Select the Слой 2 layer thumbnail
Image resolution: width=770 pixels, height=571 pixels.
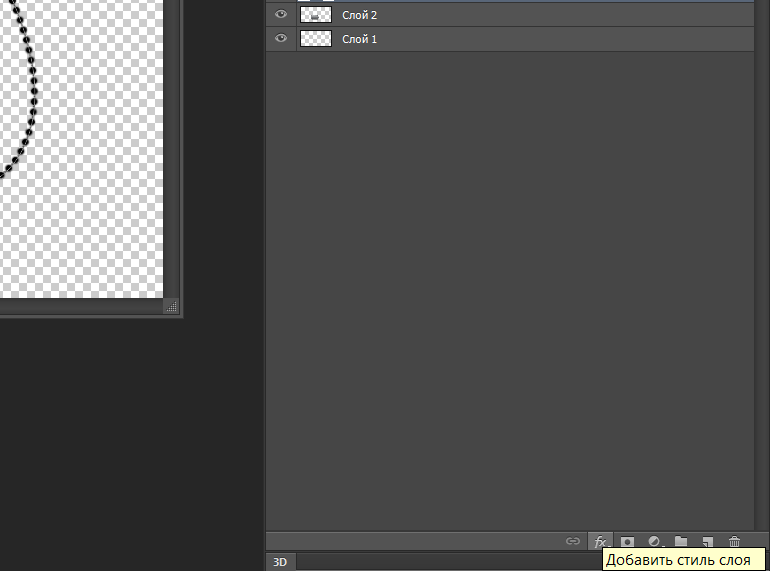316,15
